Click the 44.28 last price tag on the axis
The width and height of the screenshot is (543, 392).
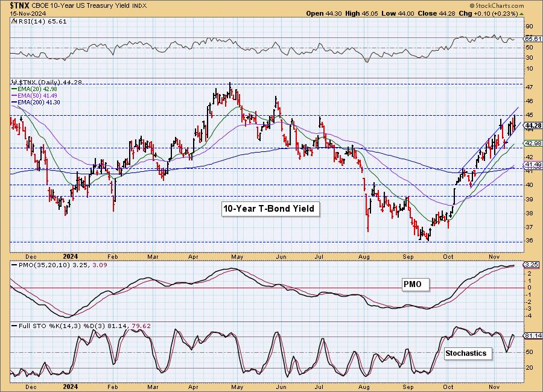534,125
